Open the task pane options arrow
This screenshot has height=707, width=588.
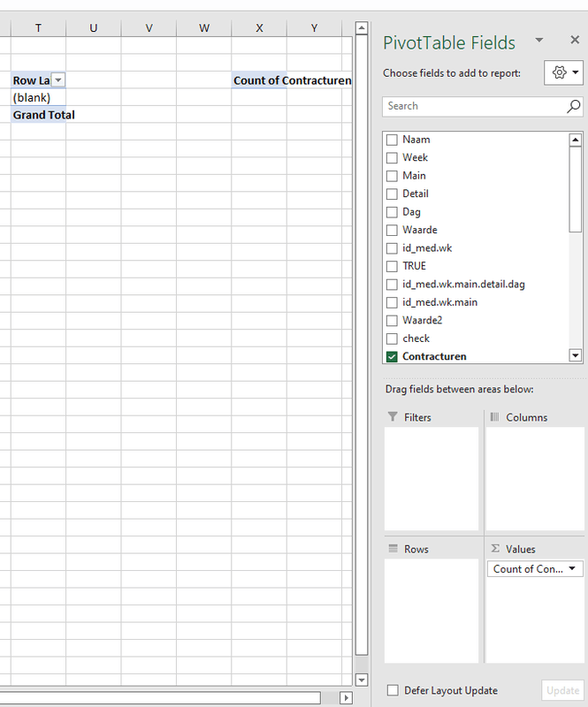tap(538, 40)
